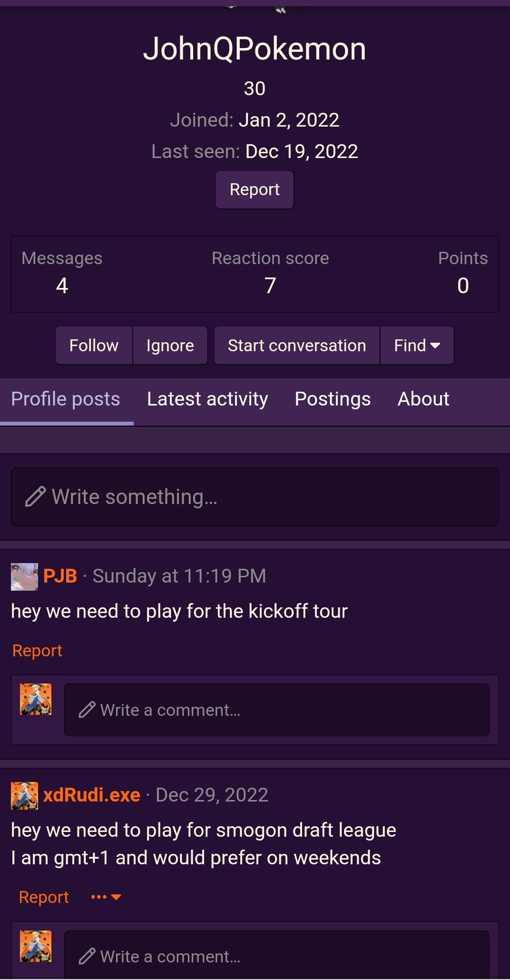This screenshot has height=980, width=510.
Task: Start conversation with this user
Action: point(297,346)
